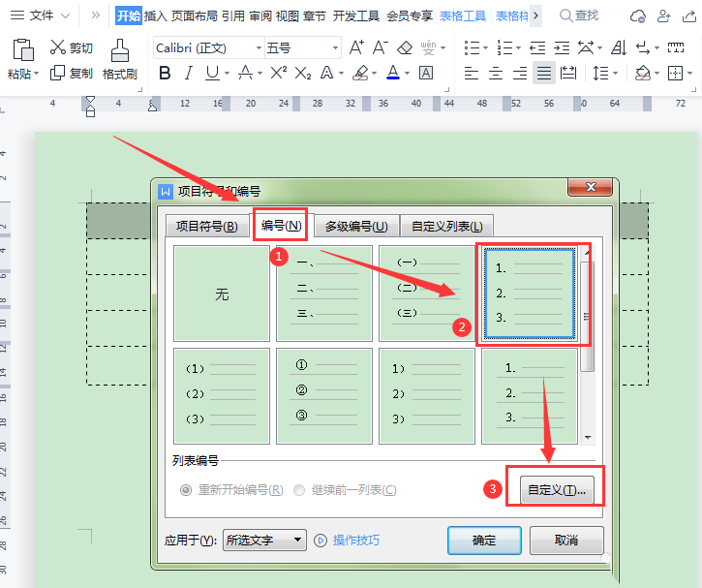Apply subscript X₂ formatting
702x588 pixels.
click(x=303, y=73)
